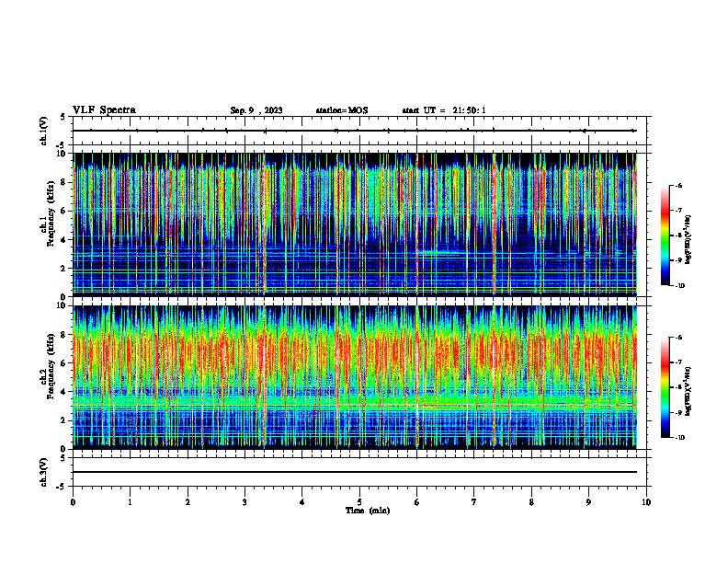Click the ch.2 color bar log(PSD) units label
This screenshot has height=563, width=728.
pyautogui.click(x=688, y=393)
